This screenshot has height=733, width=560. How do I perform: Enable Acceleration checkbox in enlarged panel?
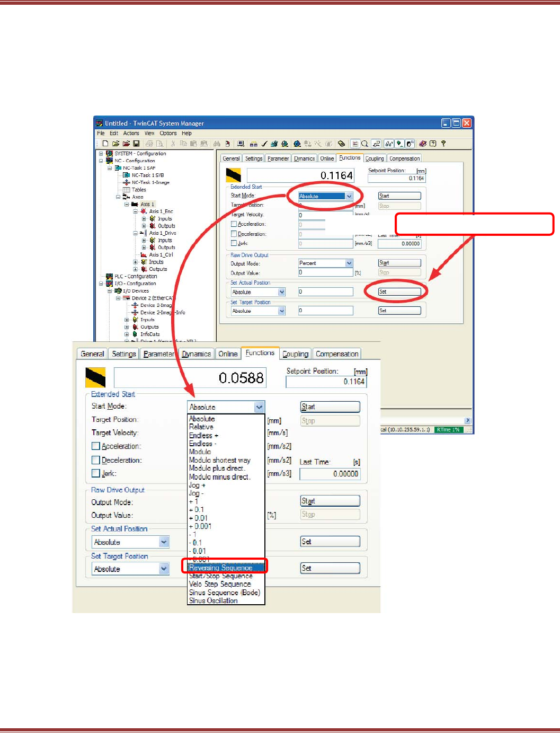[x=96, y=446]
